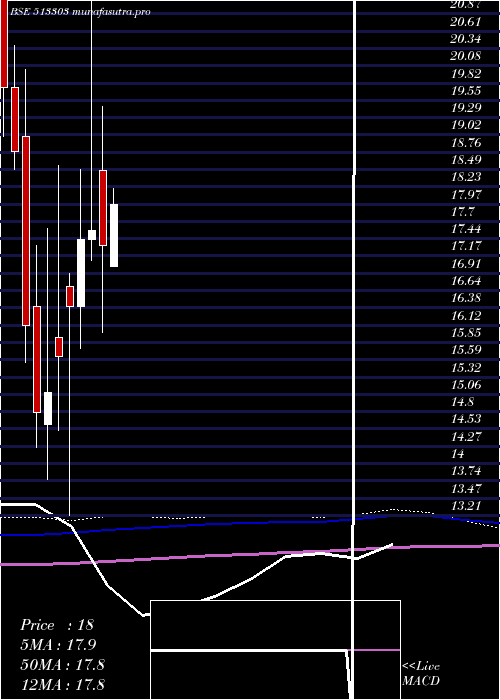This screenshot has height=700, width=500.
Task: Click the 16.91 price axis label
Action: click(466, 264)
